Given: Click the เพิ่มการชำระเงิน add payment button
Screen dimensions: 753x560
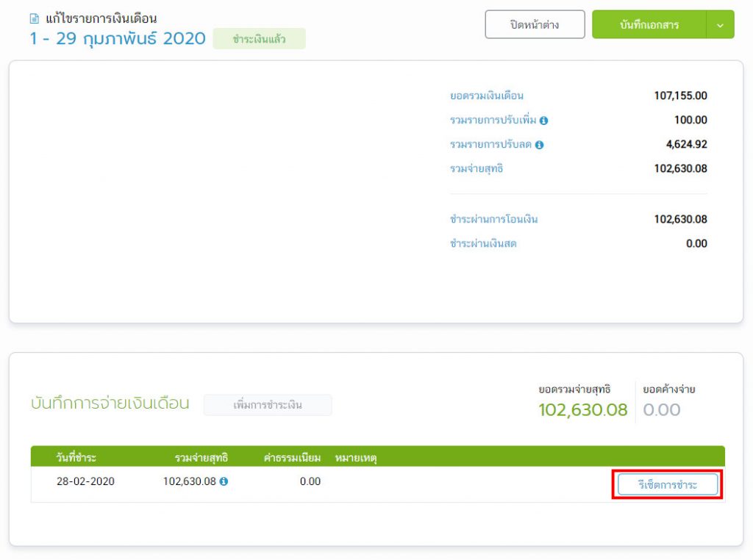Looking at the screenshot, I should [x=268, y=405].
